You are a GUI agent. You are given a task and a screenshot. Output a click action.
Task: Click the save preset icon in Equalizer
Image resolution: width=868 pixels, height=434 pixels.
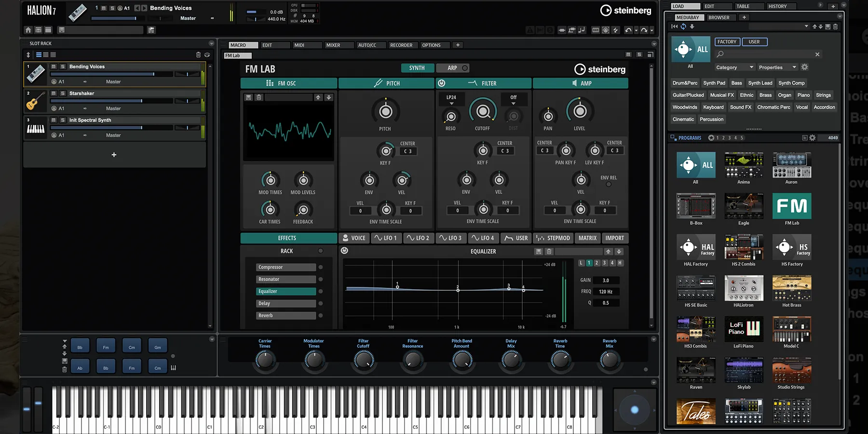[539, 251]
